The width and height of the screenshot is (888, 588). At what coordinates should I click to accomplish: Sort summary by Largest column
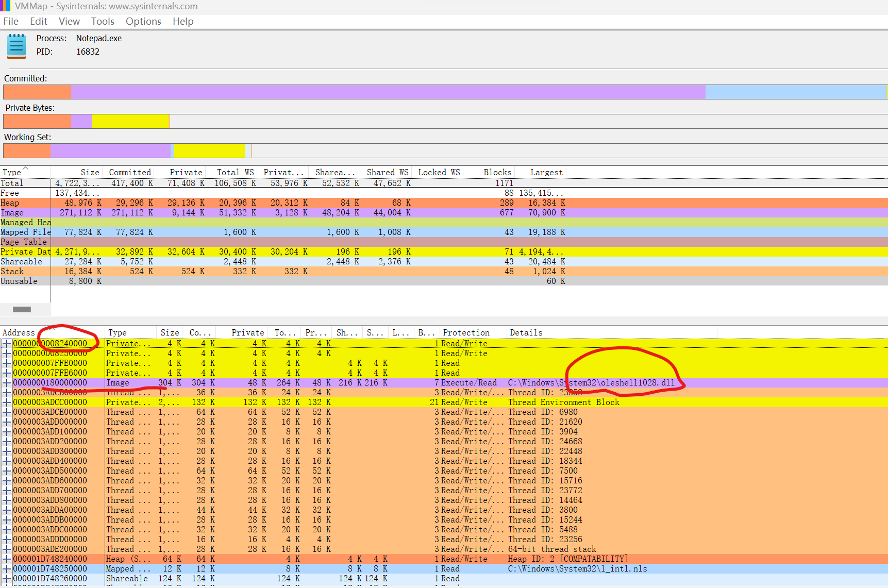(x=540, y=172)
